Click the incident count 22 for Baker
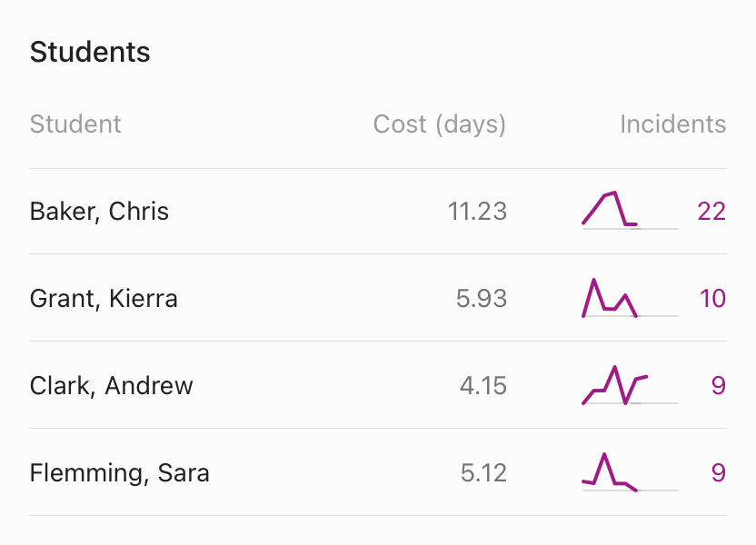The height and width of the screenshot is (545, 756). point(711,212)
